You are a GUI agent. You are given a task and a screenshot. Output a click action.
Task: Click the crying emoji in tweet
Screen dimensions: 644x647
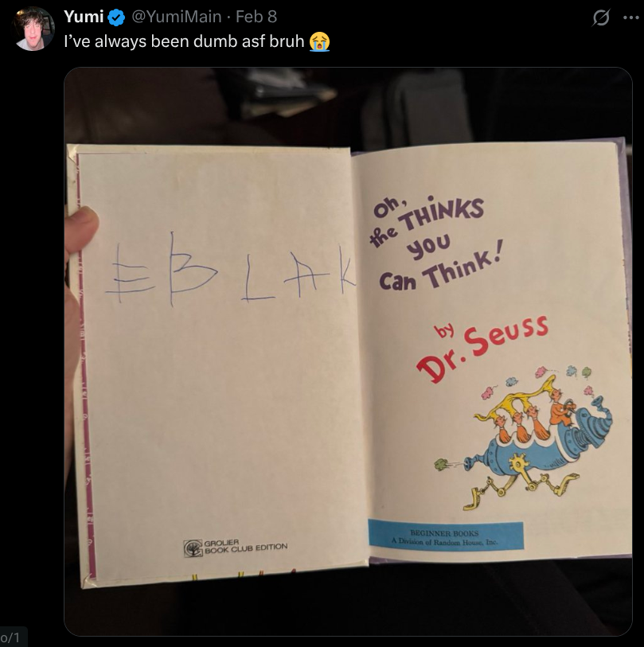coord(319,41)
